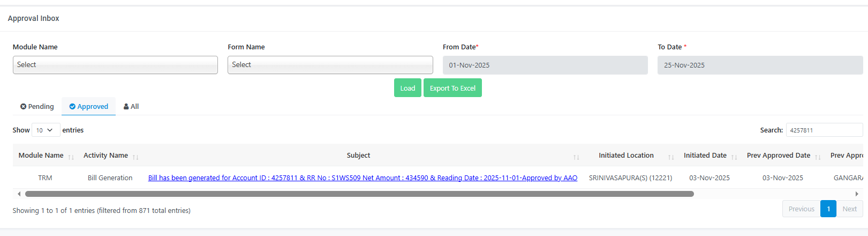Viewport: 868px width, 236px height.
Task: Open the bill generated subject link
Action: click(363, 178)
